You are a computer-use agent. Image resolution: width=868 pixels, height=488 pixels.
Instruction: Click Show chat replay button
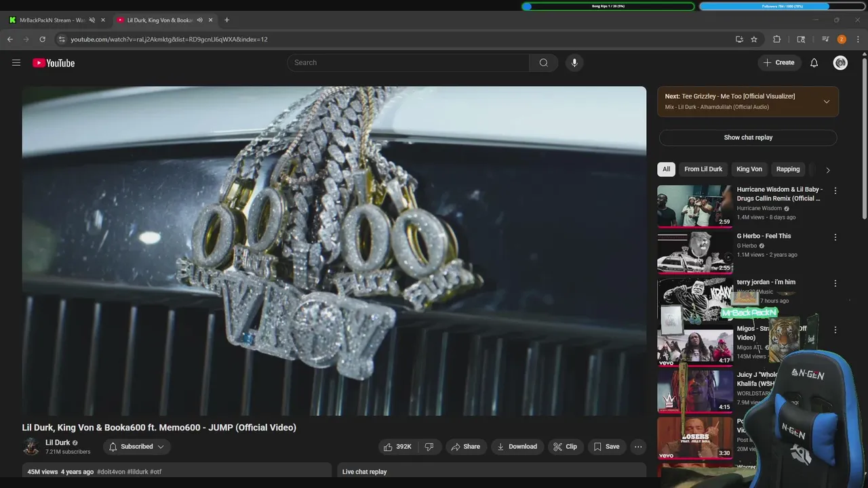[748, 138]
